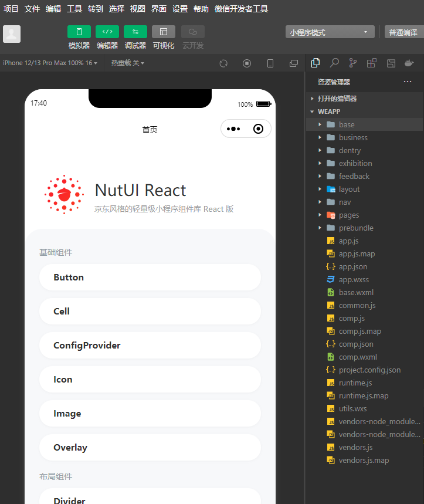Toggle the simulator panel button
424x504 pixels.
(x=79, y=32)
